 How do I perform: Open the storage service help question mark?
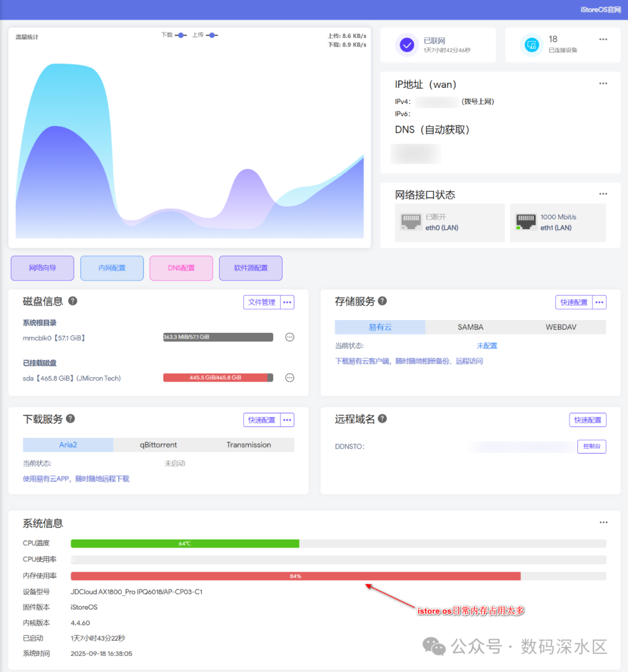click(383, 301)
